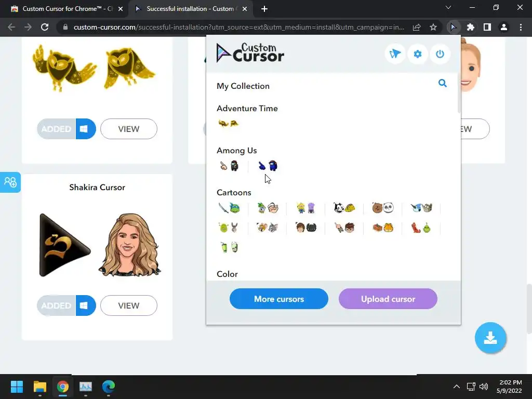Select the golden owl Adventure Time cursor
Screen dimensions: 532x399
[x=229, y=124]
